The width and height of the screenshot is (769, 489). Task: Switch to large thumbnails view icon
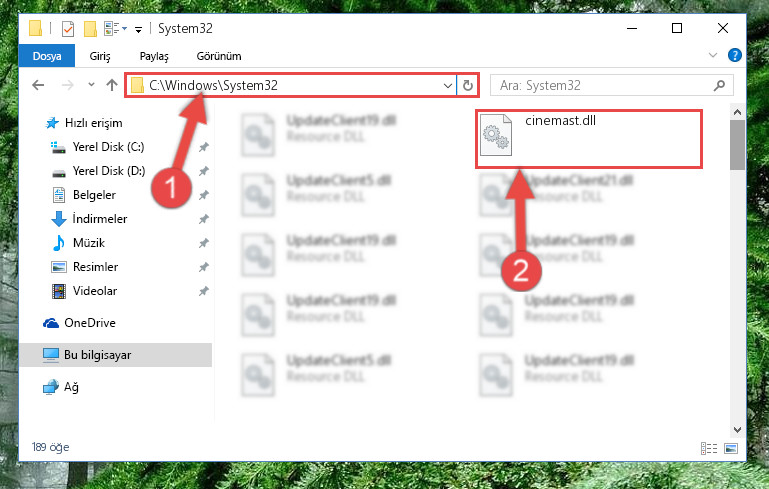click(731, 448)
